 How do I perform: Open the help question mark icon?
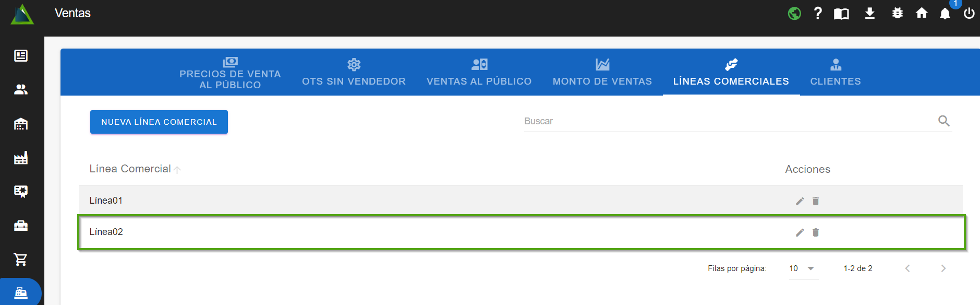(x=818, y=13)
